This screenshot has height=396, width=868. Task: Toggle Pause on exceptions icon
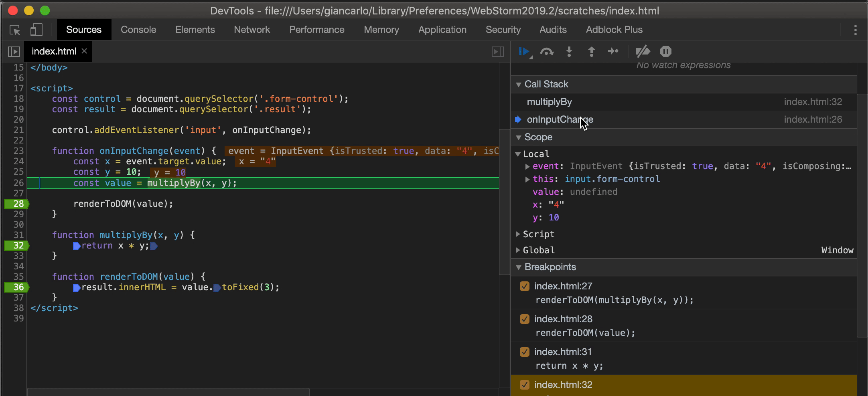[665, 51]
